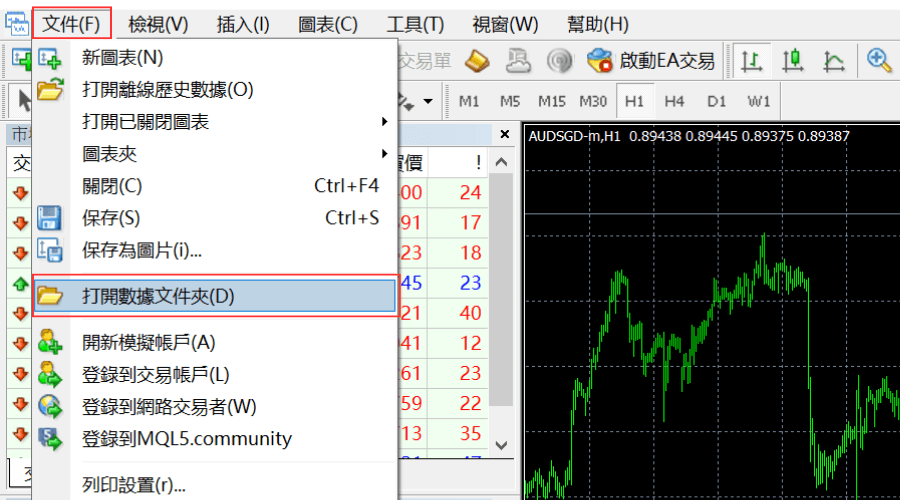Click the MetaQuotes cloud user toolbar icon

(x=518, y=60)
